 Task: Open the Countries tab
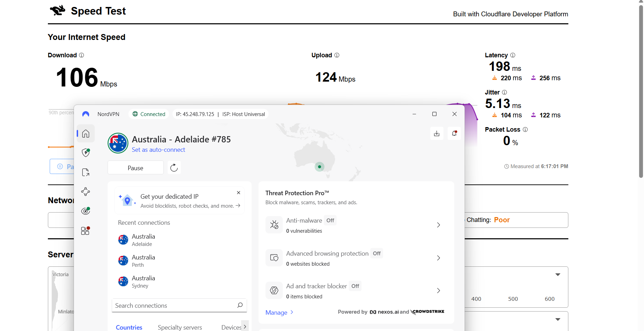129,327
